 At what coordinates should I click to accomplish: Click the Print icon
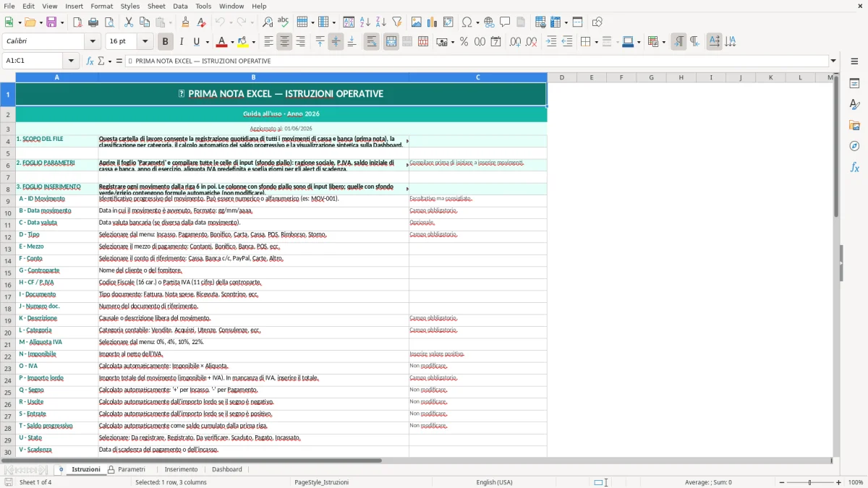(93, 22)
